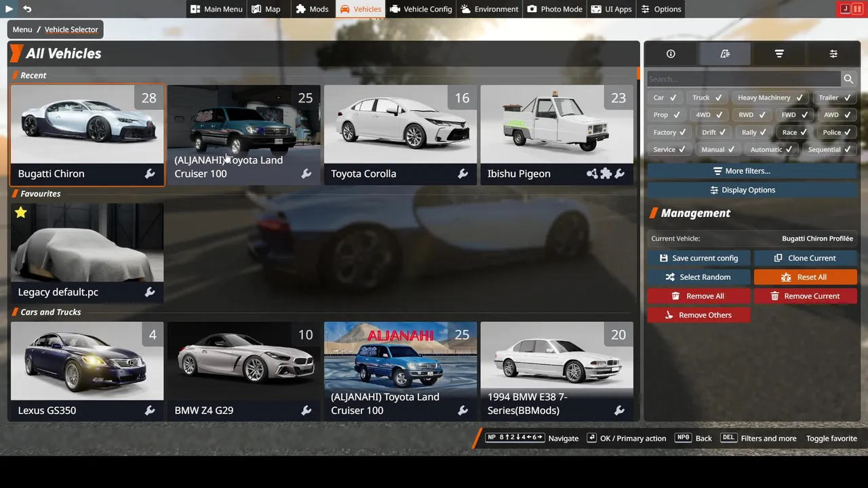
Task: Open the Mods tab
Action: pos(312,9)
